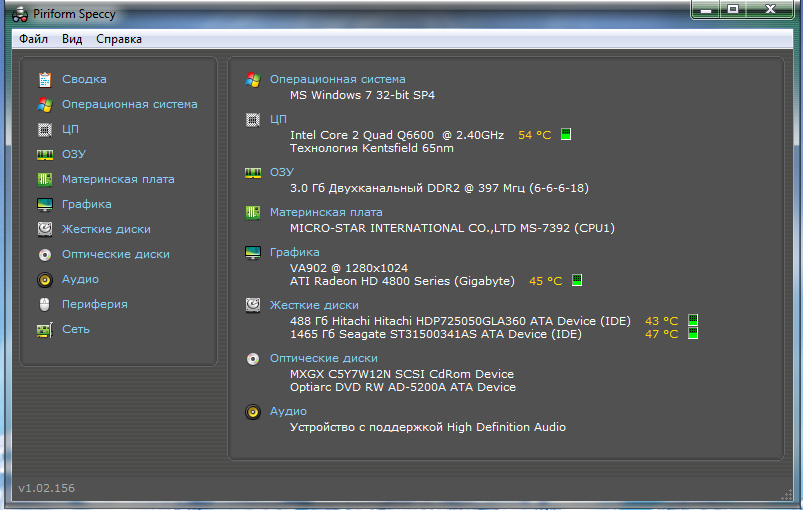Click the 47 °C Seagate temperature value
The width and height of the screenshot is (803, 510).
point(662,335)
